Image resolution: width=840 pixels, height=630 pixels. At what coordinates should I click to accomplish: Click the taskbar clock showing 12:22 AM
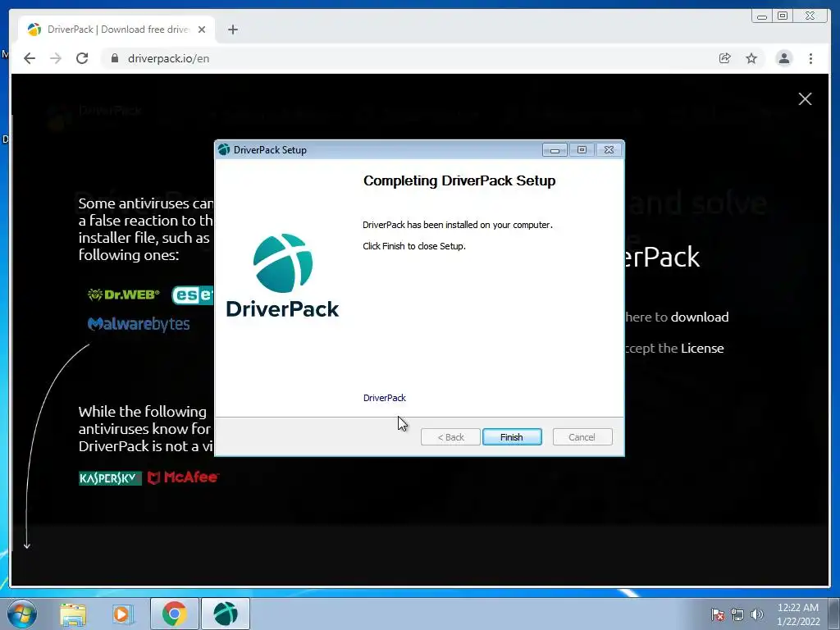(x=798, y=614)
